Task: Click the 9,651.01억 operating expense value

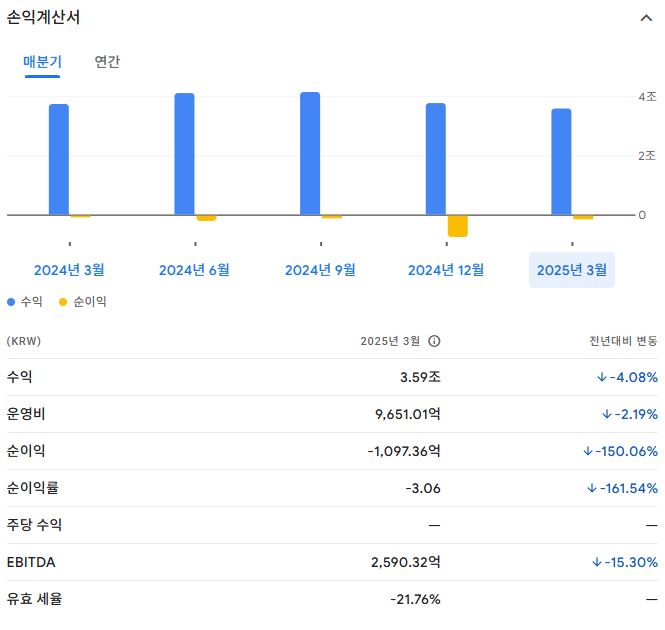Action: click(408, 414)
